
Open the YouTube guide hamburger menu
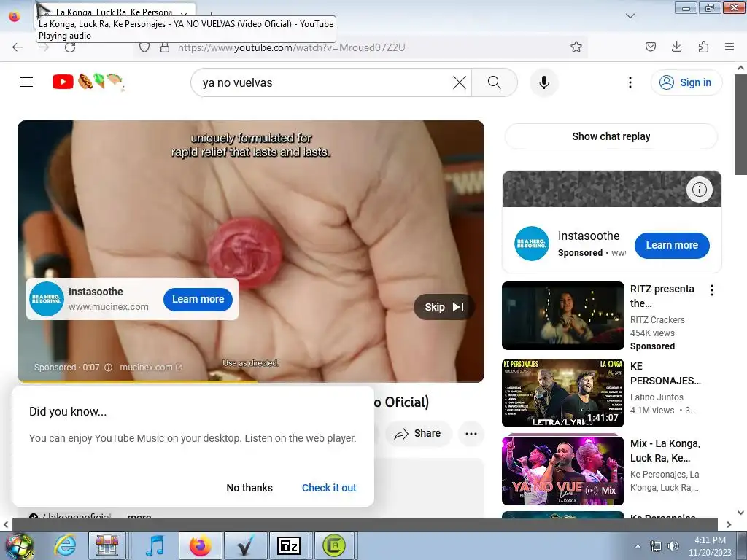pos(26,82)
